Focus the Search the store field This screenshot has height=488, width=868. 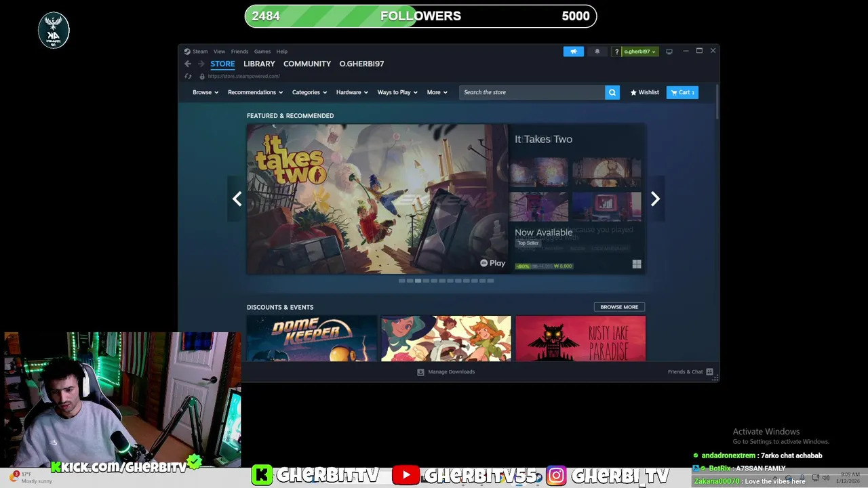[532, 92]
